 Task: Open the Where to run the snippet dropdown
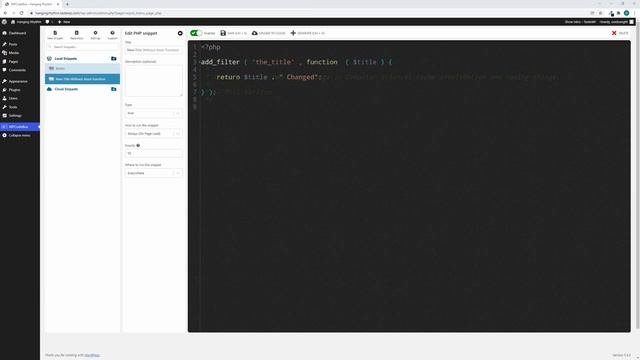click(153, 173)
